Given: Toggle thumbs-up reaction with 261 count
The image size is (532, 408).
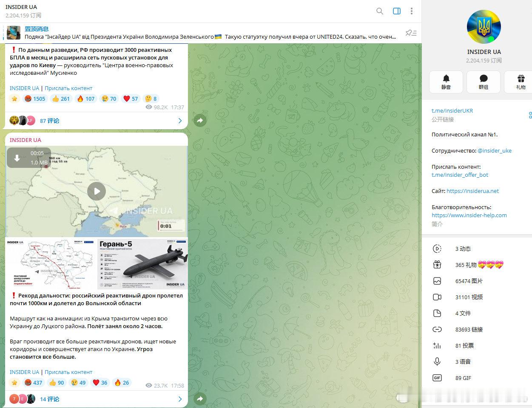Looking at the screenshot, I should point(61,99).
